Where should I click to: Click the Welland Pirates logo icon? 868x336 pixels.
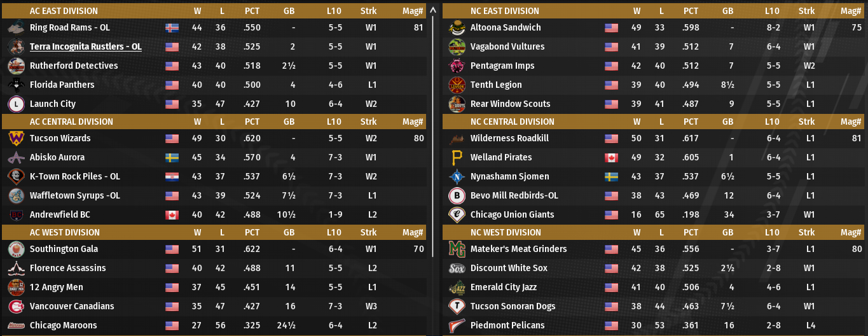pos(457,157)
